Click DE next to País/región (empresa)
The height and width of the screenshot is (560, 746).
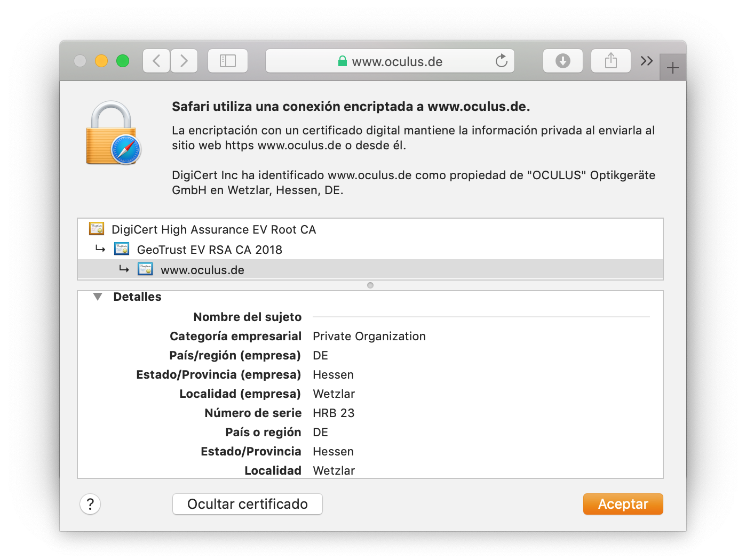320,356
